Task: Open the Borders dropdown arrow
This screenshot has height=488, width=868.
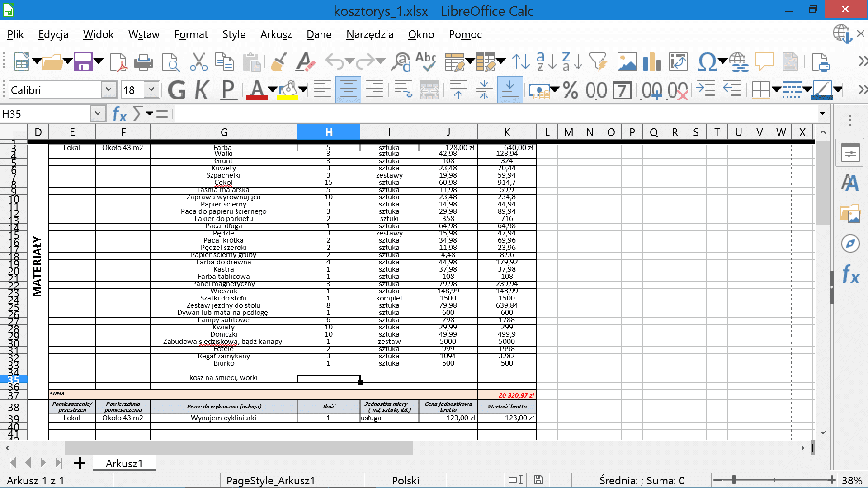Action: pos(776,89)
